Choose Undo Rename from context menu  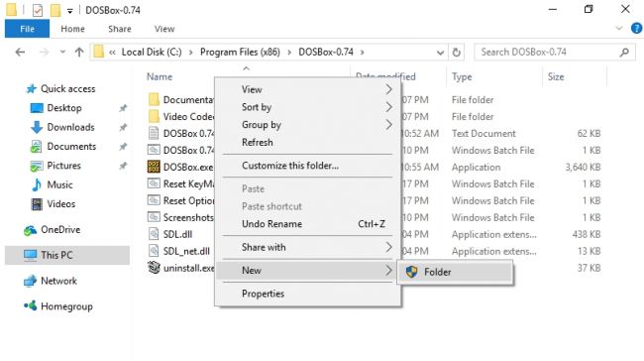307,224
